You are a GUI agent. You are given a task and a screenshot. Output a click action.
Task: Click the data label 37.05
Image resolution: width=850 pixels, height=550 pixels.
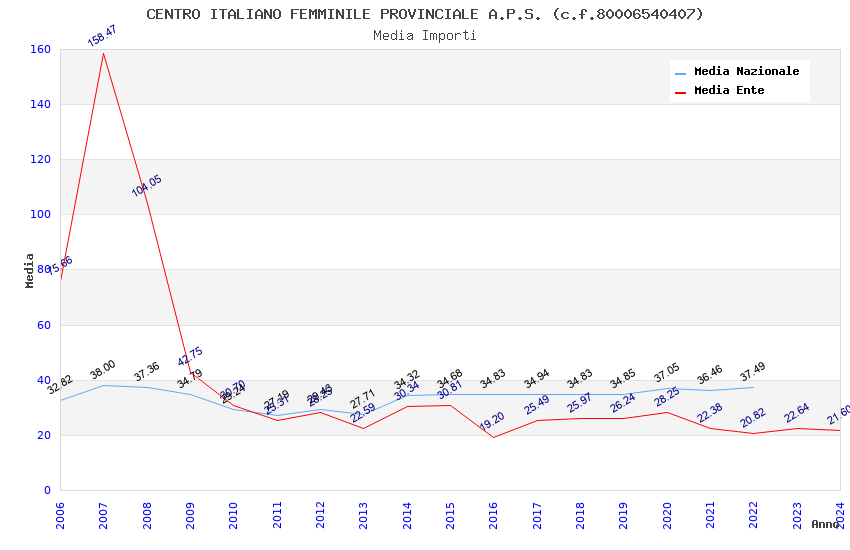pyautogui.click(x=666, y=373)
